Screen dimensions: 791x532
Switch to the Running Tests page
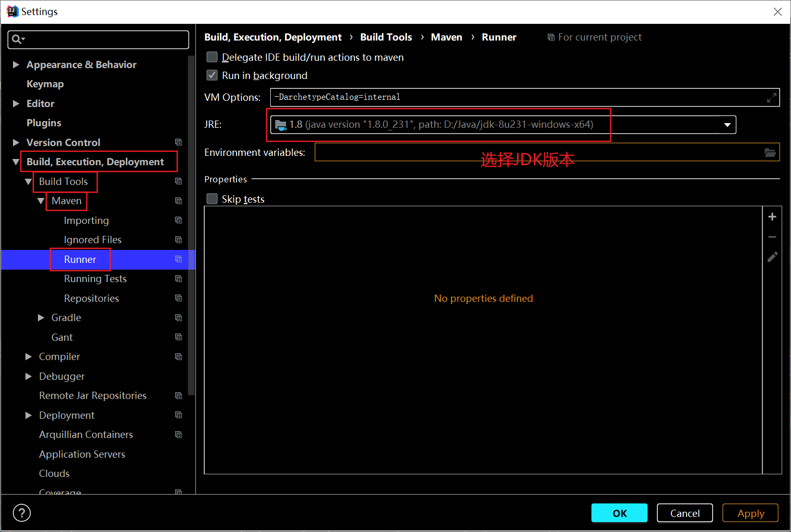coord(95,278)
